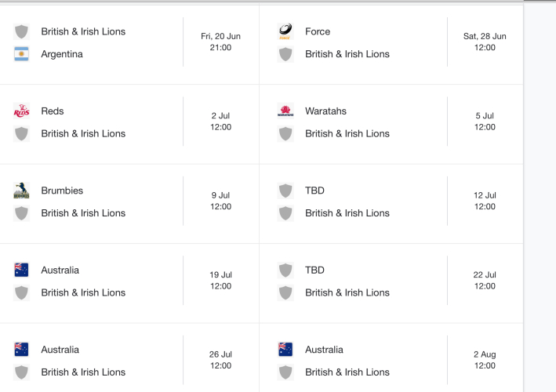Click the 9 Jul 12:00 match date
Screen dimensions: 556x392
(x=220, y=201)
